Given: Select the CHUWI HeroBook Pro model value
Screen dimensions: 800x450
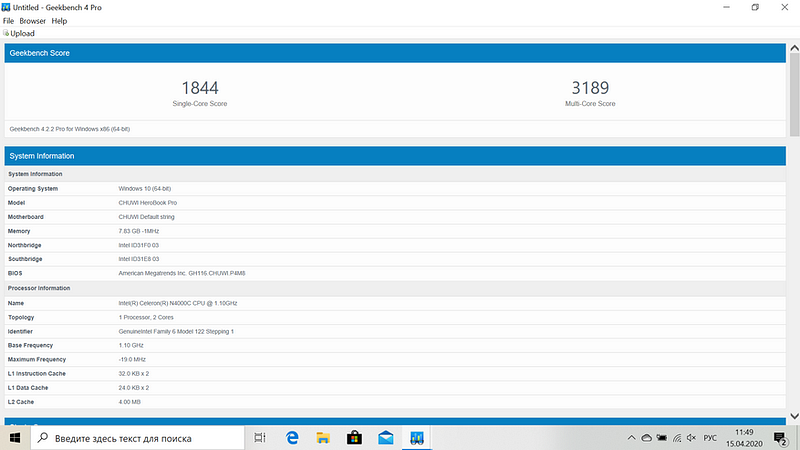Looking at the screenshot, I should (148, 203).
